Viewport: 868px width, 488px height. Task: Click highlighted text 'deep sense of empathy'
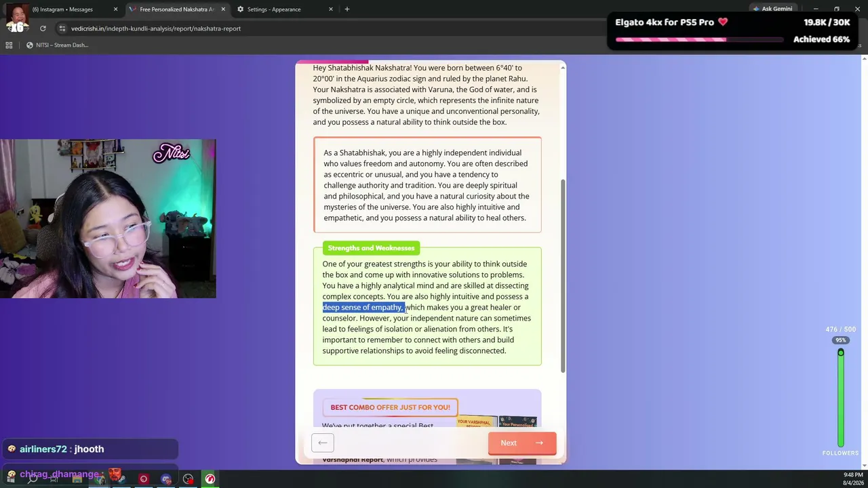pyautogui.click(x=363, y=308)
